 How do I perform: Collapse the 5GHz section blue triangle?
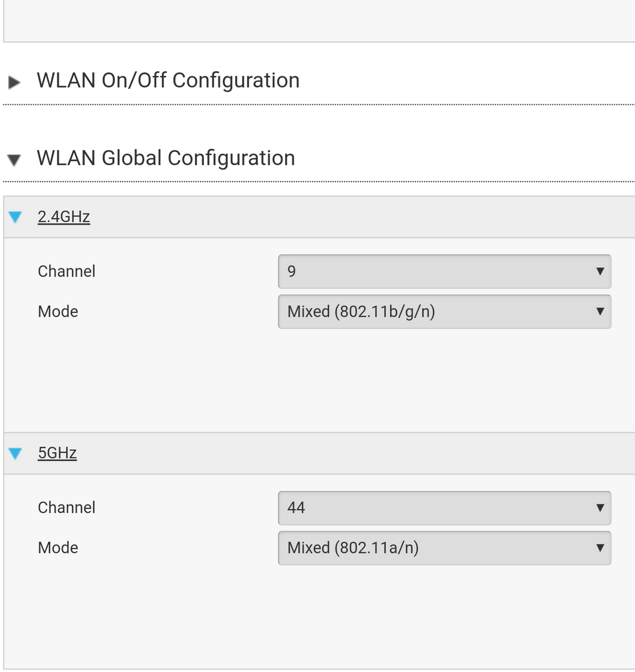15,453
